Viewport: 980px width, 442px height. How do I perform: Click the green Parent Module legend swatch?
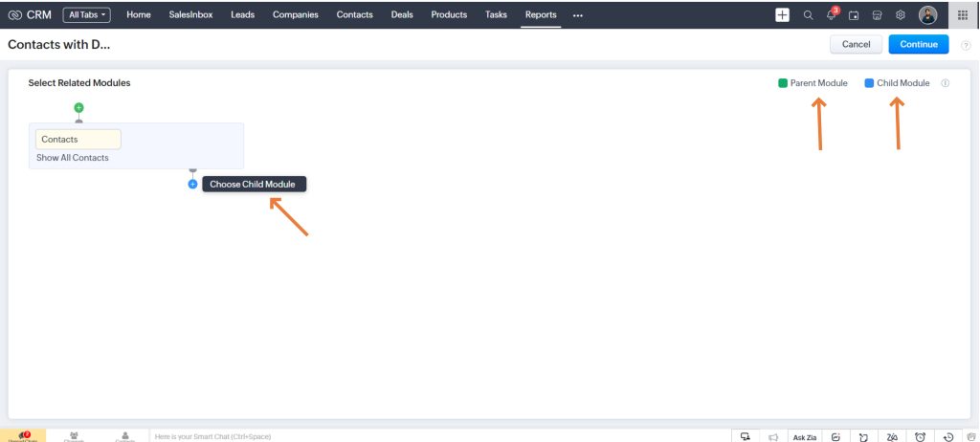pos(783,83)
